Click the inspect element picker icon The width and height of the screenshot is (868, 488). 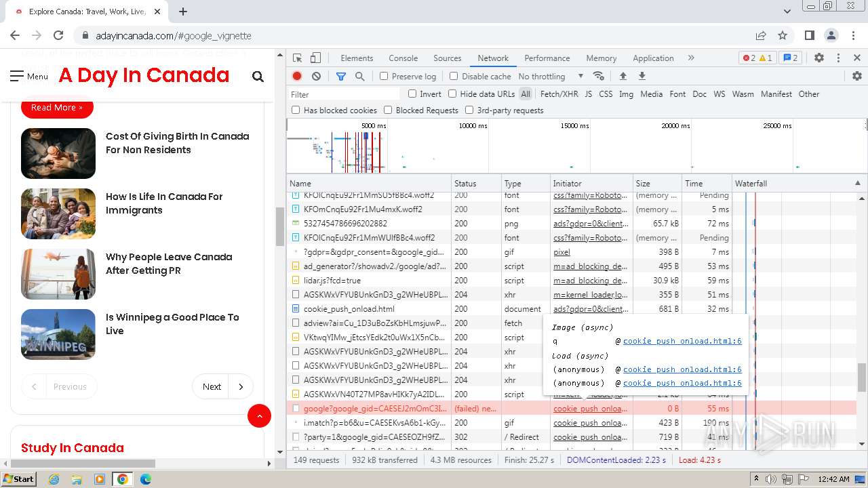pyautogui.click(x=298, y=58)
